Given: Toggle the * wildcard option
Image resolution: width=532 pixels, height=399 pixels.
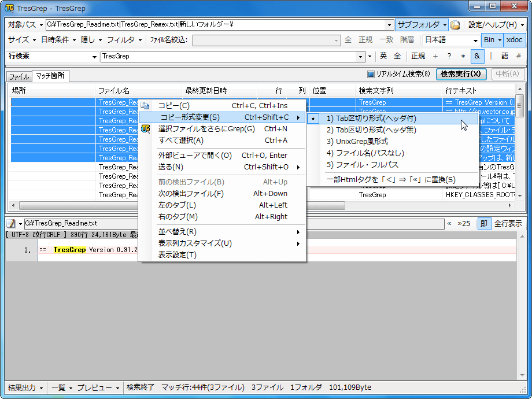Looking at the screenshot, I should (463, 56).
